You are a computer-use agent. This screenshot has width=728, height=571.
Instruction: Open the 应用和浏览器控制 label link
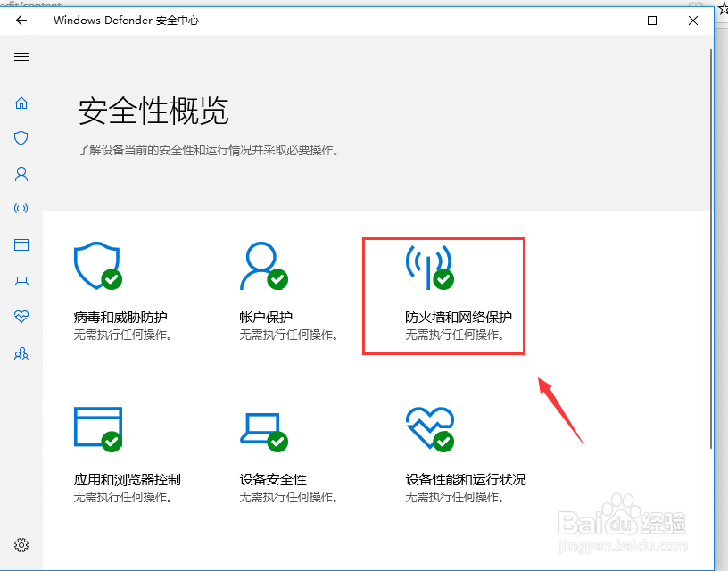click(x=127, y=479)
